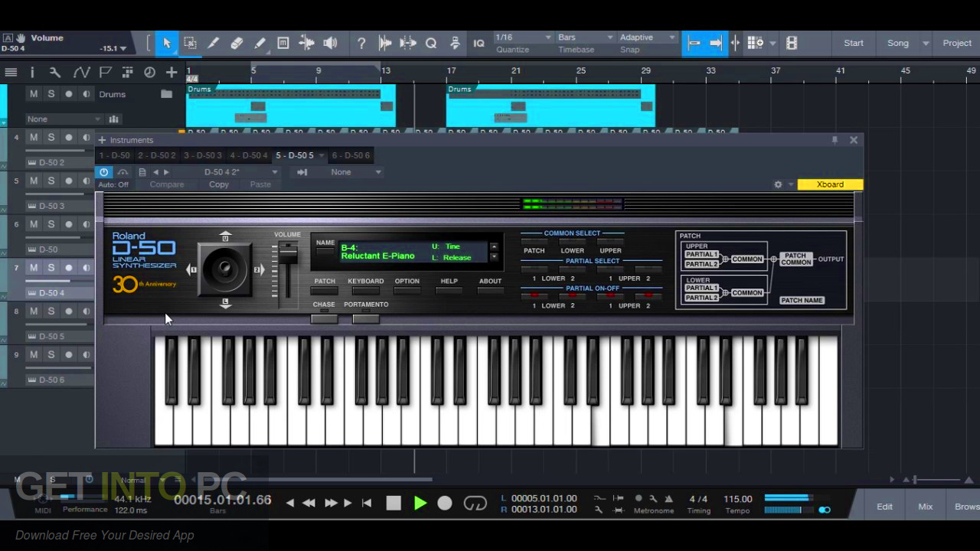The image size is (980, 551).
Task: Click the D-50 joystick right arrow 2
Action: tap(259, 269)
